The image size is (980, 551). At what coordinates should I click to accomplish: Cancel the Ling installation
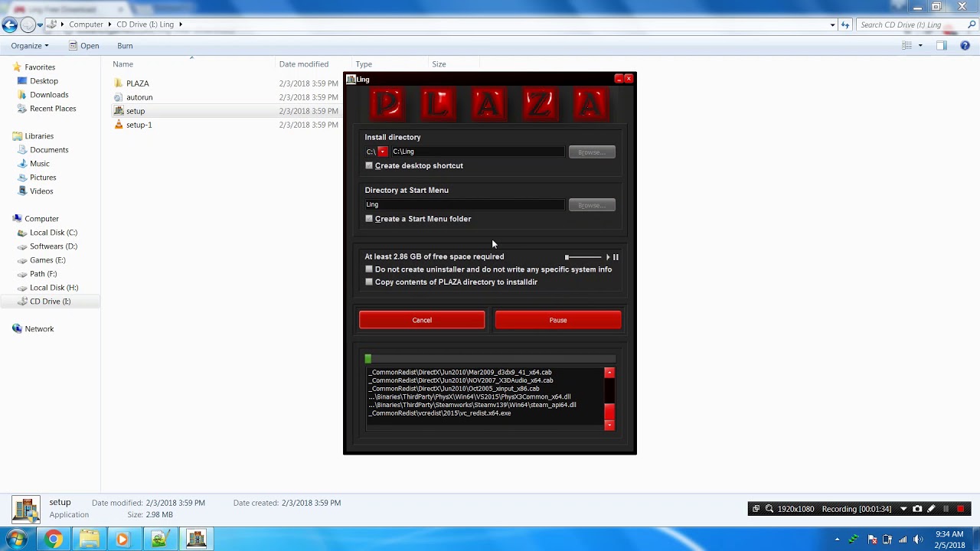tap(422, 320)
